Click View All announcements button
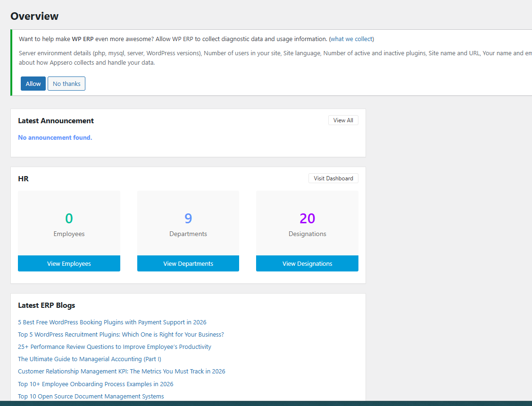 [x=343, y=120]
